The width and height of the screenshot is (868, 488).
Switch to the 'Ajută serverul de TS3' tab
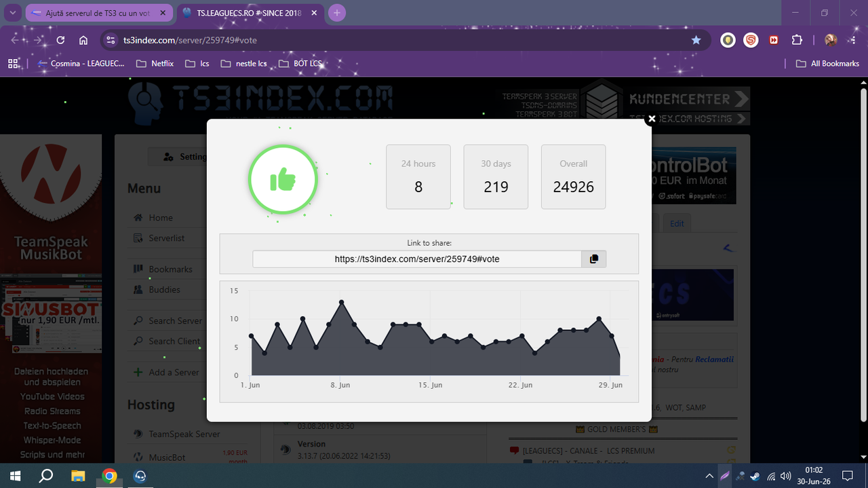point(98,13)
